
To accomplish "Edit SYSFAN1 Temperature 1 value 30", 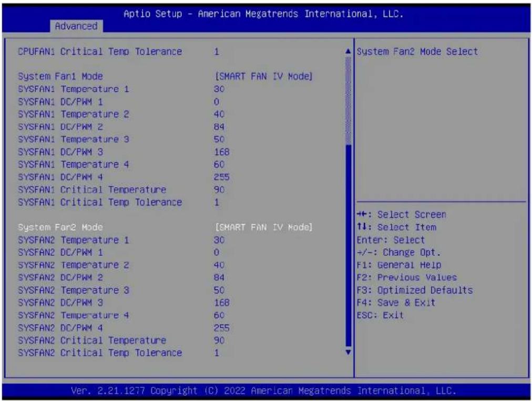I will pos(219,89).
